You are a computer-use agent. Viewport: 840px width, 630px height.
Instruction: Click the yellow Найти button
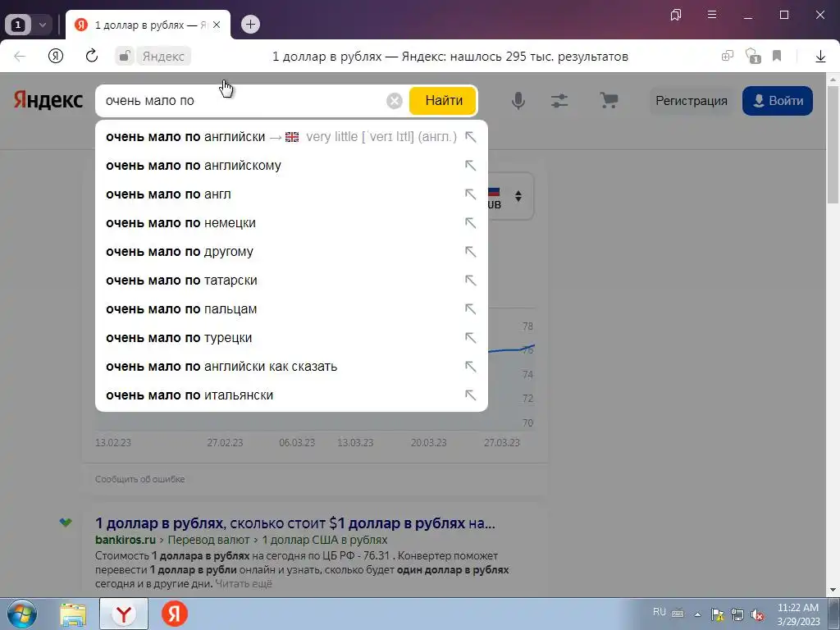444,101
